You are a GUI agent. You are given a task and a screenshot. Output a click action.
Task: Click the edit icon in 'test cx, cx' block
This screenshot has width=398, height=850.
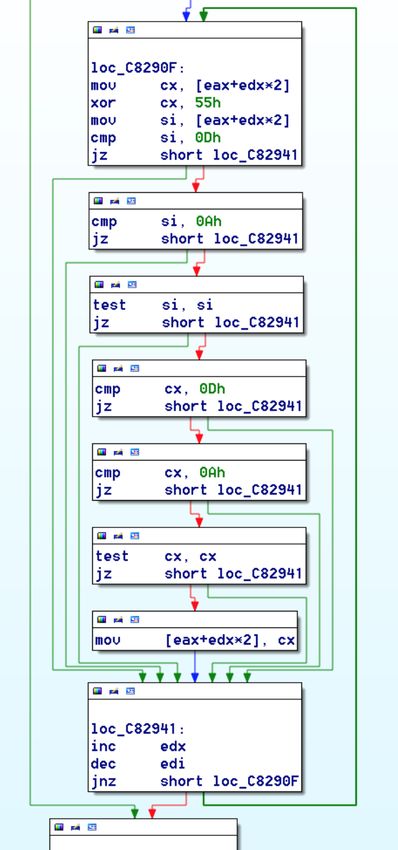(x=119, y=536)
